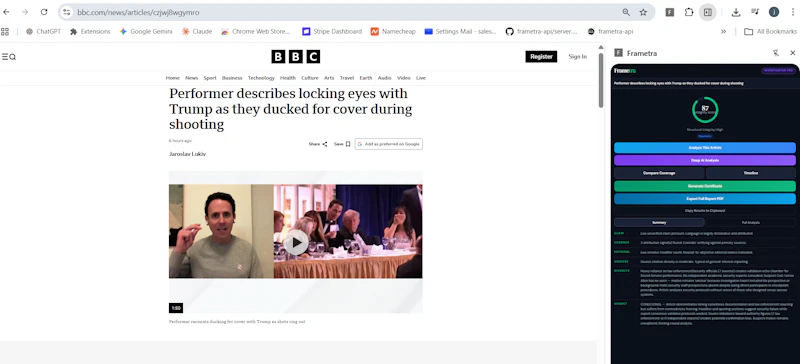Click Analyze This Article in Frametra
Viewport: 800px width, 364px height.
(705, 148)
